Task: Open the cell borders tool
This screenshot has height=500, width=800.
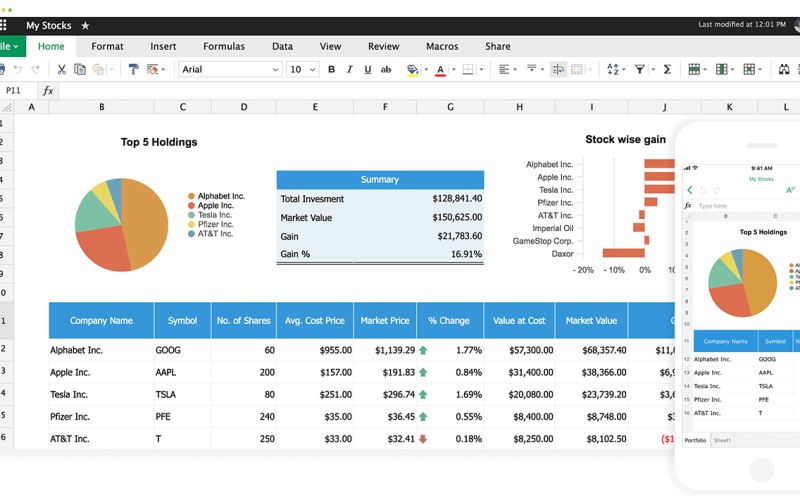Action: click(x=467, y=69)
